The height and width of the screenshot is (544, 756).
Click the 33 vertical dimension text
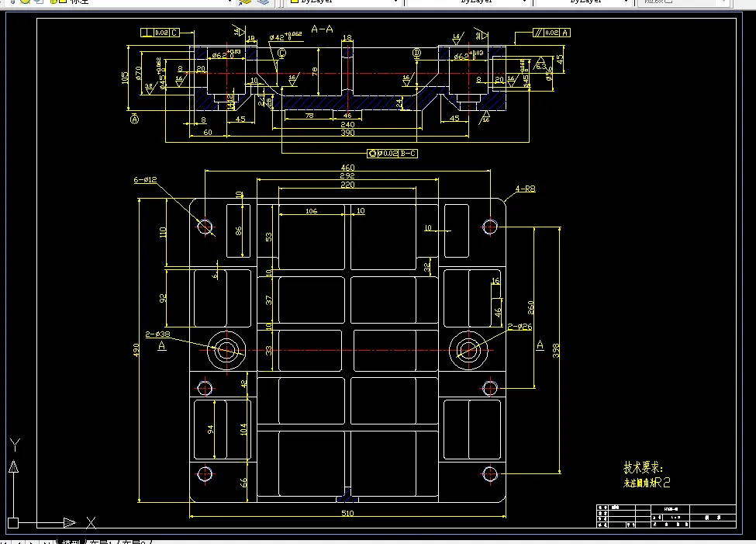tap(268, 351)
